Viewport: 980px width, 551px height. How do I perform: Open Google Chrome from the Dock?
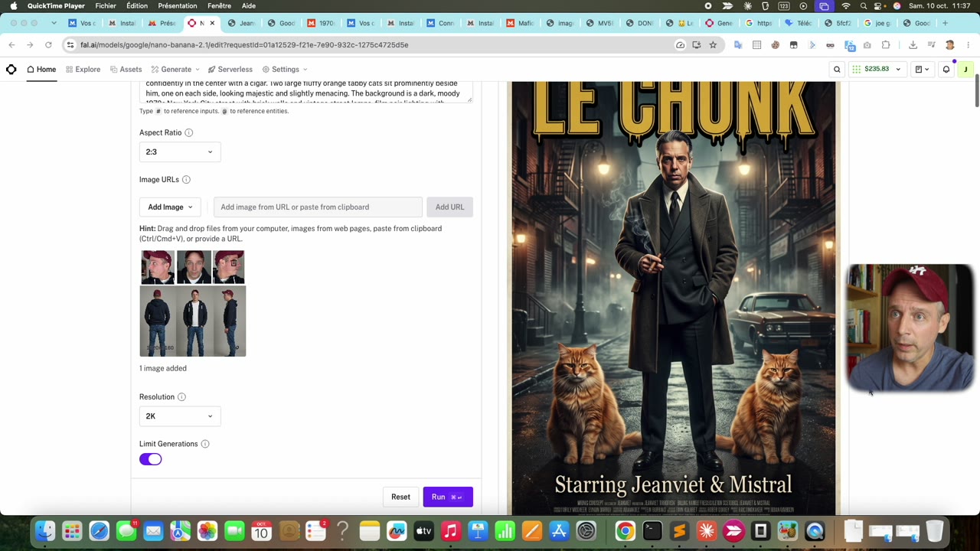[626, 530]
